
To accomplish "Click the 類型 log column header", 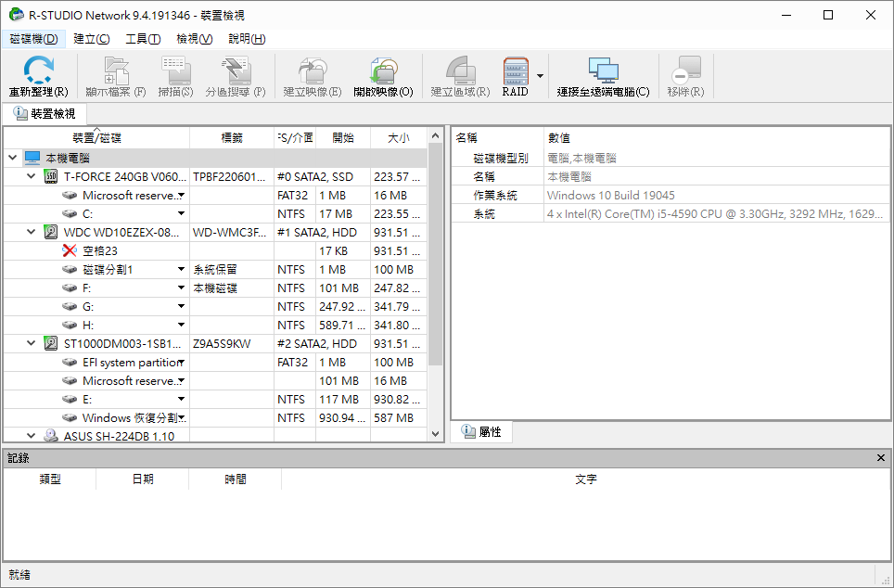I will tap(50, 479).
